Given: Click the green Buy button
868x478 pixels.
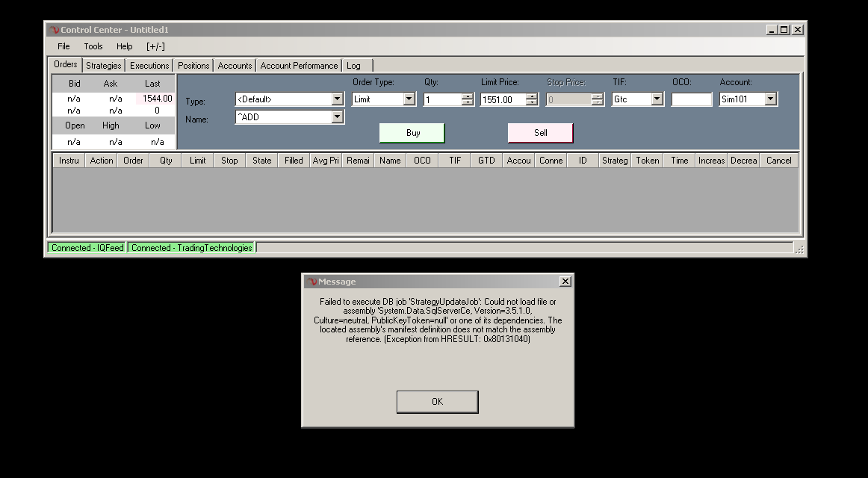Looking at the screenshot, I should tap(412, 133).
